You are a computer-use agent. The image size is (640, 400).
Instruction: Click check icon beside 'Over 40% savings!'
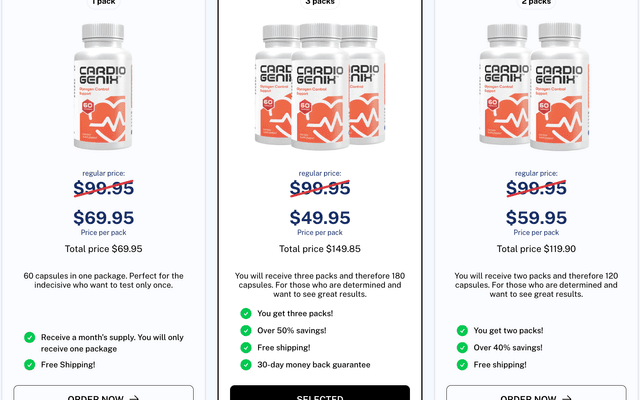tap(462, 347)
